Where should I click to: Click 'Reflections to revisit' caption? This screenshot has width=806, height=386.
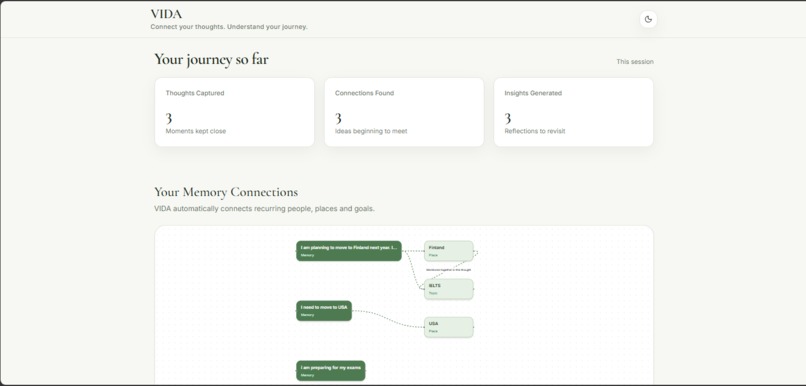pos(535,131)
